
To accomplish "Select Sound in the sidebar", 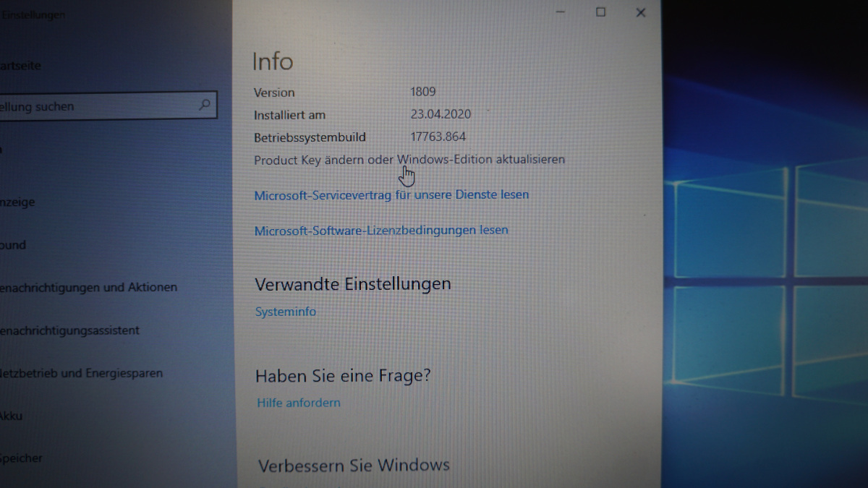I will click(x=13, y=245).
